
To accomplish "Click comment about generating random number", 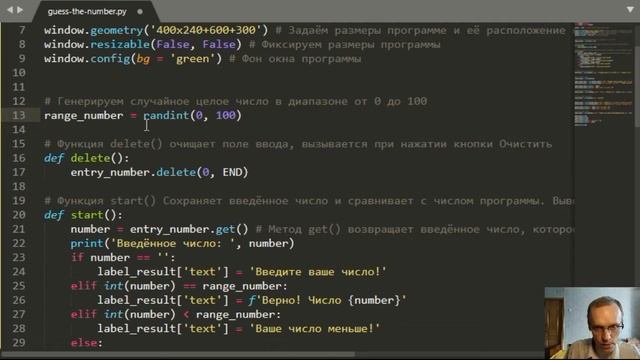I will tap(236, 101).
